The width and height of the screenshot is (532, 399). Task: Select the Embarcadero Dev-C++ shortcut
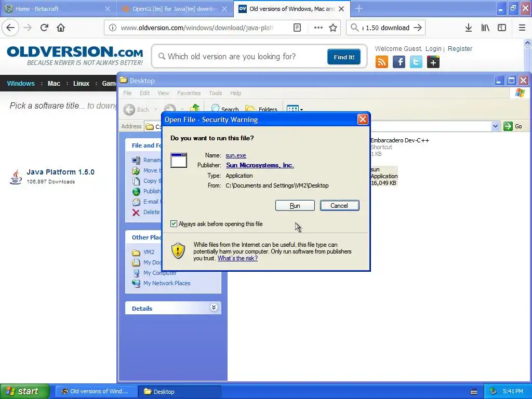pyautogui.click(x=400, y=147)
